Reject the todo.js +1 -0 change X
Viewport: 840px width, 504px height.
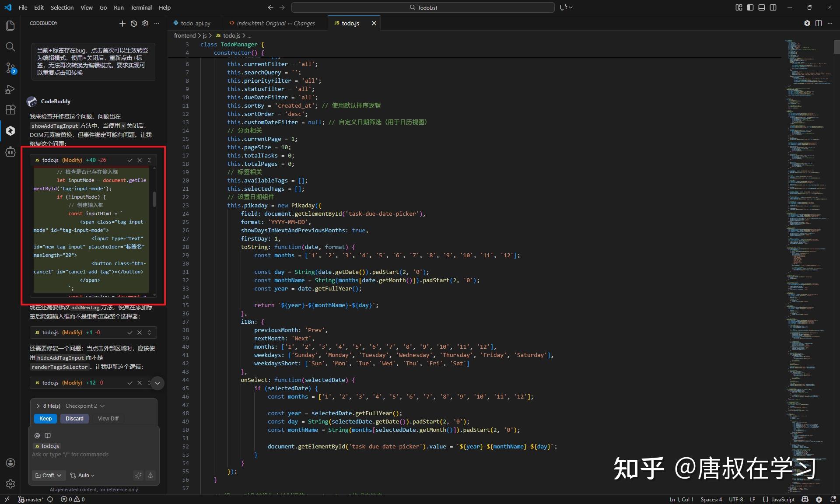click(x=140, y=332)
